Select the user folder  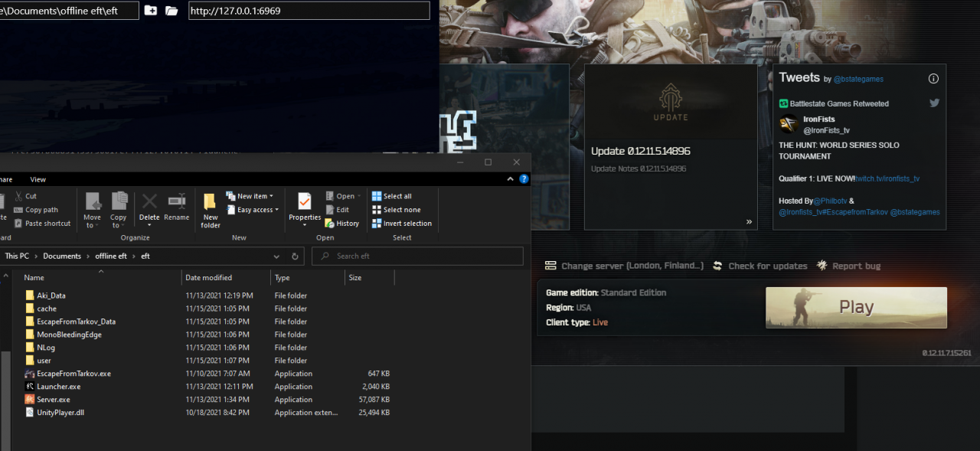tap(44, 361)
